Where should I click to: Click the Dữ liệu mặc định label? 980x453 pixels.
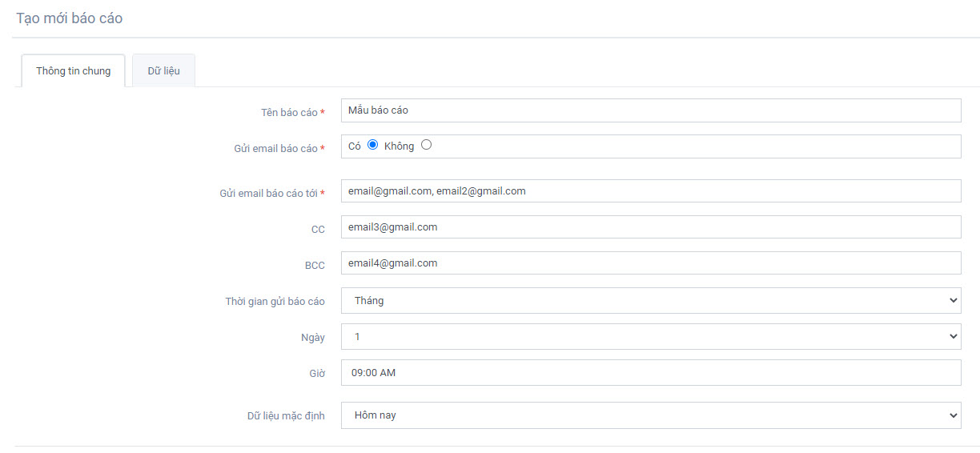click(x=286, y=416)
